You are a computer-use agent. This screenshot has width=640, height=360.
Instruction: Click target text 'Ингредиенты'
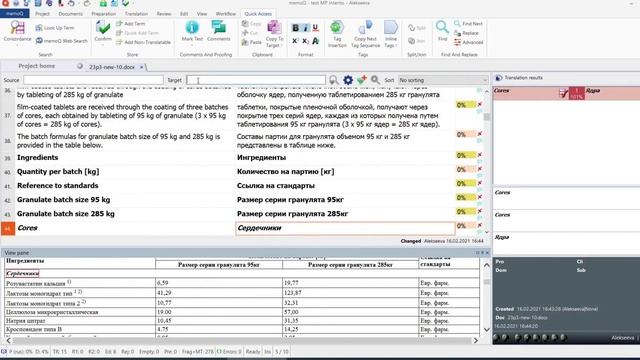coord(261,158)
